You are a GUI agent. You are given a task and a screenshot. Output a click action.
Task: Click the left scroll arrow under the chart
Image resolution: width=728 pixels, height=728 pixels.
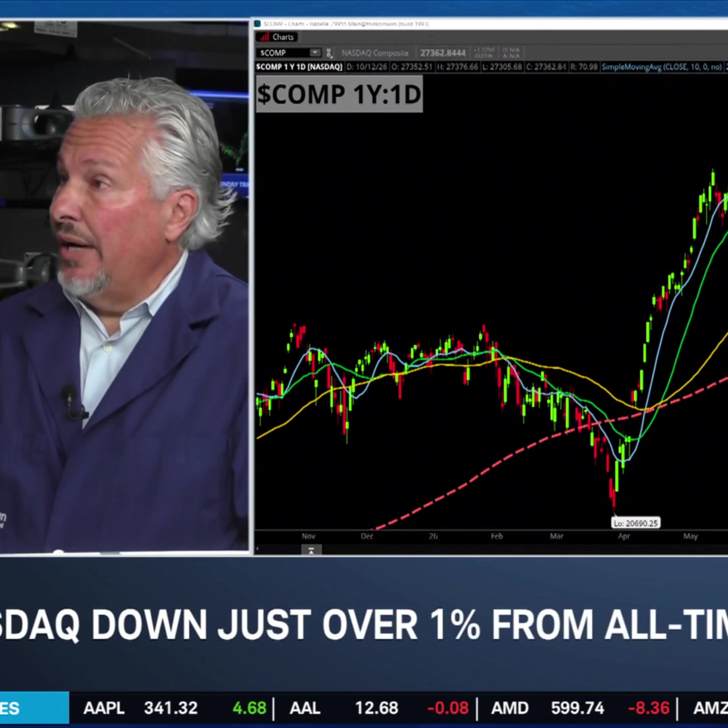tap(257, 549)
